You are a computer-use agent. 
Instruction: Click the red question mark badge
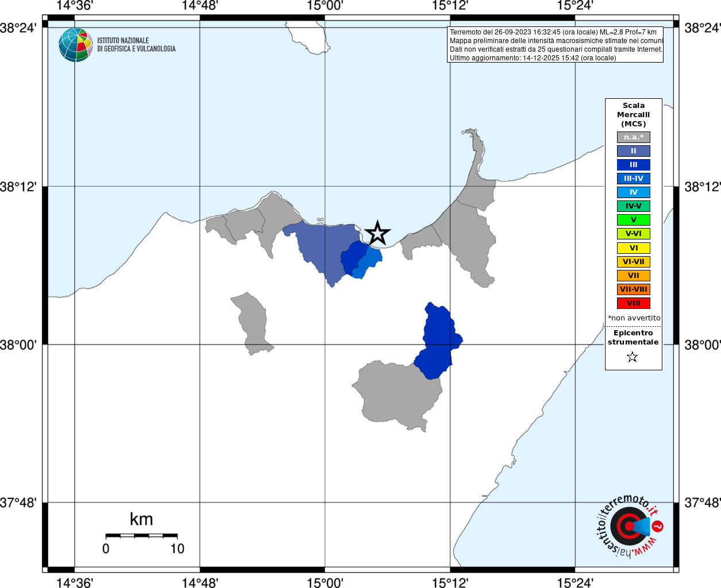click(x=658, y=526)
